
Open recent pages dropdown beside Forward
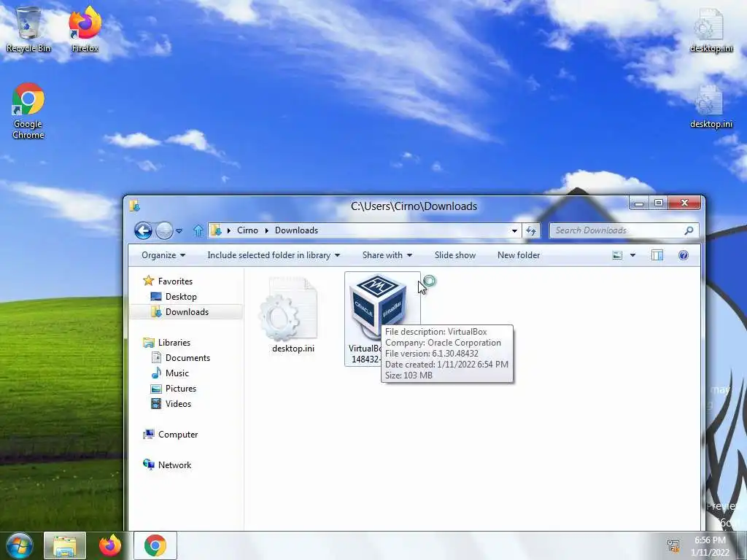click(179, 231)
